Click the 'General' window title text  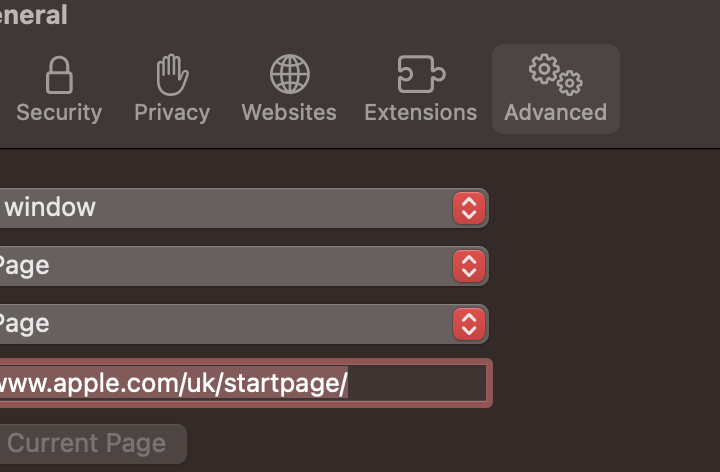[x=33, y=15]
